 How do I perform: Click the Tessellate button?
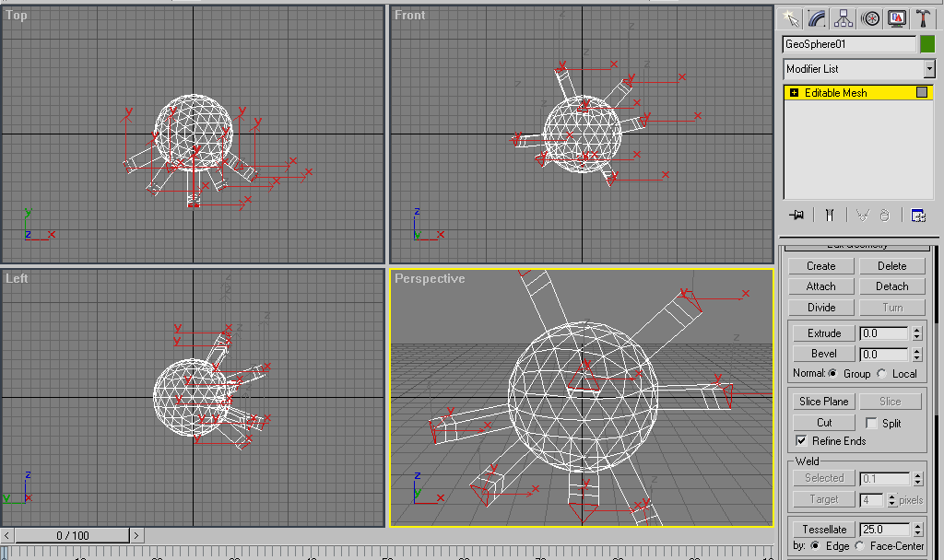pyautogui.click(x=824, y=530)
